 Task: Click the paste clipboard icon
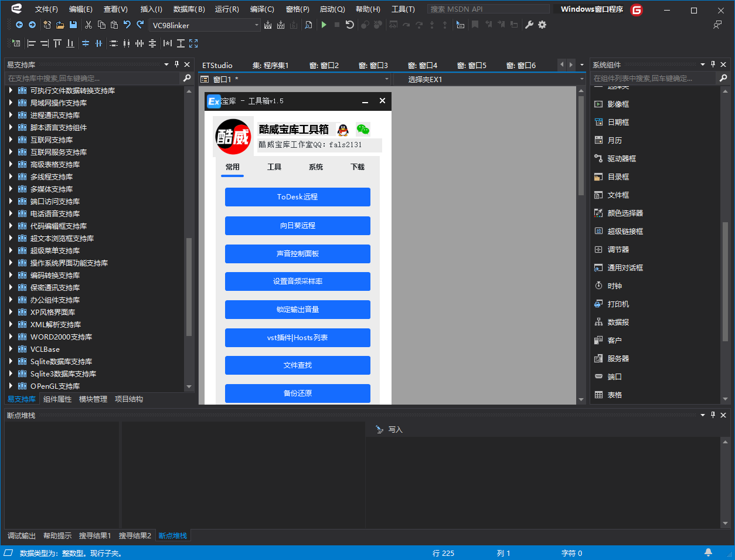pos(114,25)
